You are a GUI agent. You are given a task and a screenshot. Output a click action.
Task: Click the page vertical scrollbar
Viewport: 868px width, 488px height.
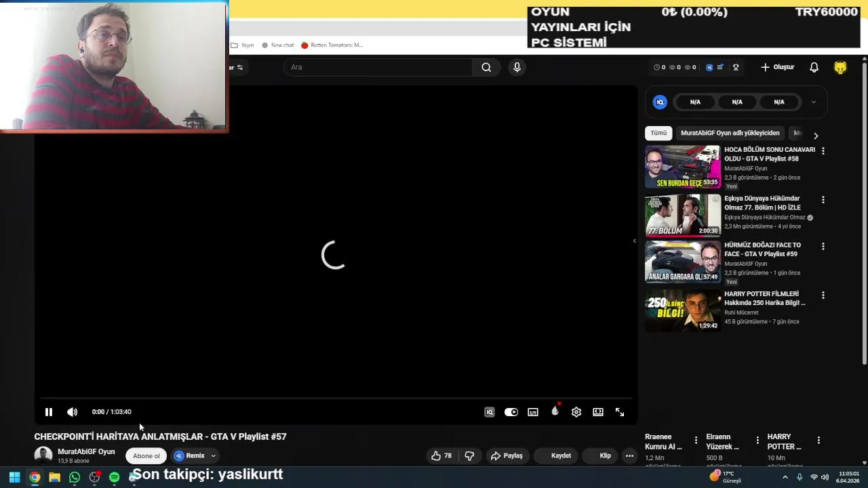tap(865, 213)
